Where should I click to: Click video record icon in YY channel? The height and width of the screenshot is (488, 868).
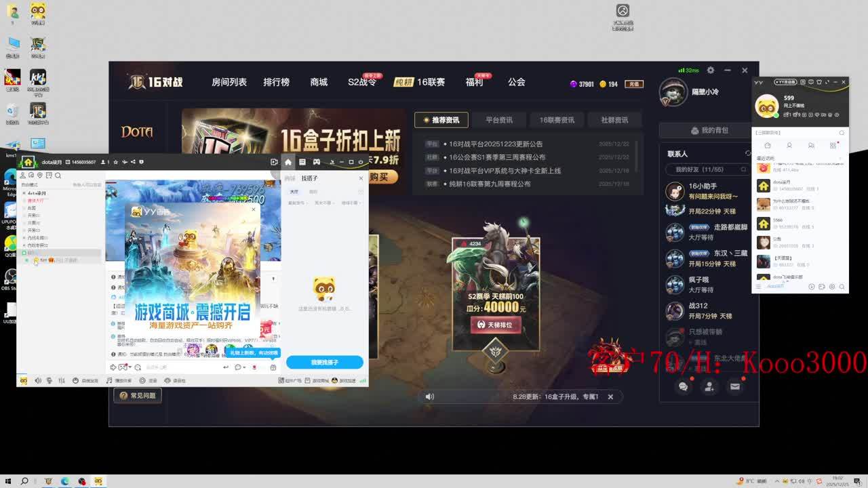click(274, 162)
